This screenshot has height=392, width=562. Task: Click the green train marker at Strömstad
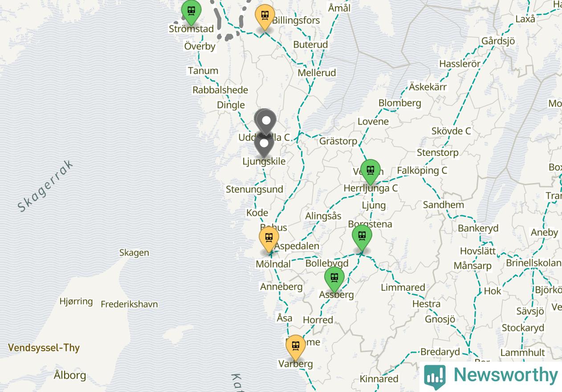[191, 12]
